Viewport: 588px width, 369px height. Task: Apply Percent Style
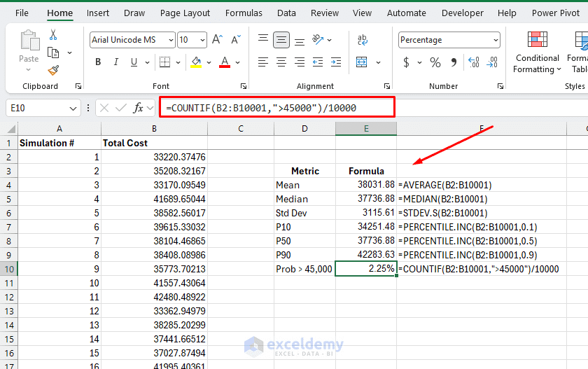(x=435, y=62)
